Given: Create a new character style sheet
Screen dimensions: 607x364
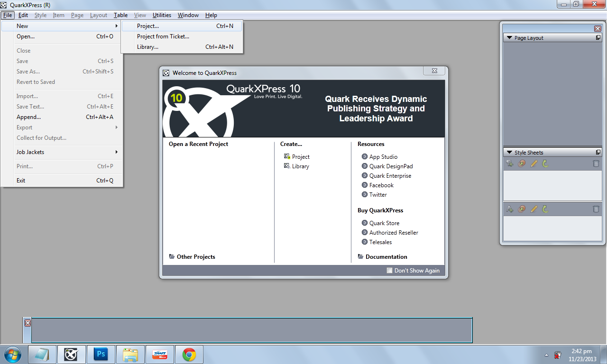Looking at the screenshot, I should coord(510,209).
